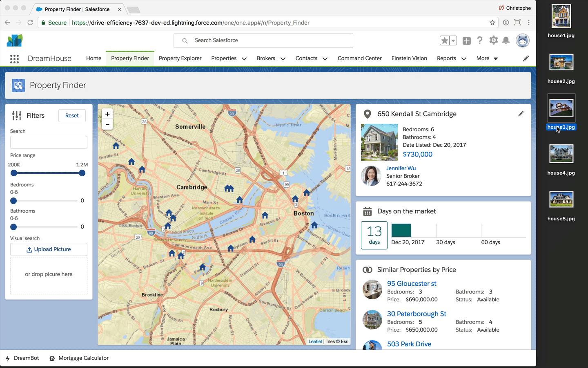Open the Property Explorer tab

tap(180, 58)
